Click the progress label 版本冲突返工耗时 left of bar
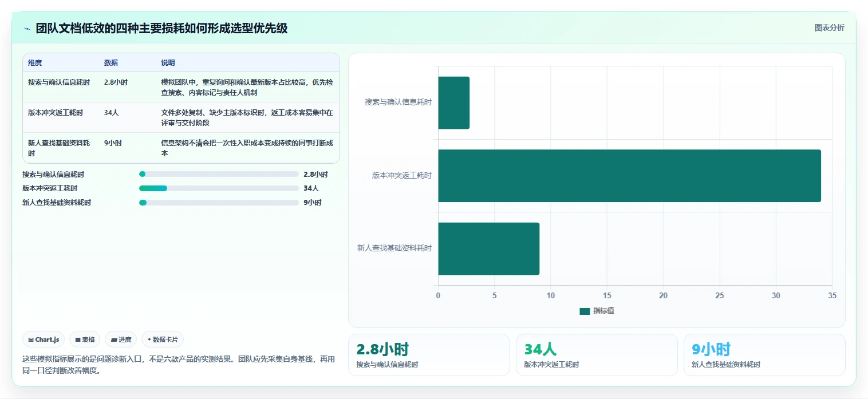This screenshot has height=399, width=868. point(50,188)
